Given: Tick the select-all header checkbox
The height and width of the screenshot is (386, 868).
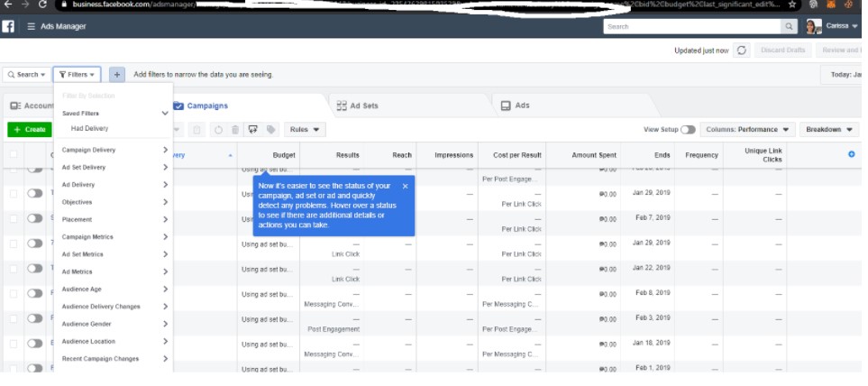Looking at the screenshot, I should point(14,155).
